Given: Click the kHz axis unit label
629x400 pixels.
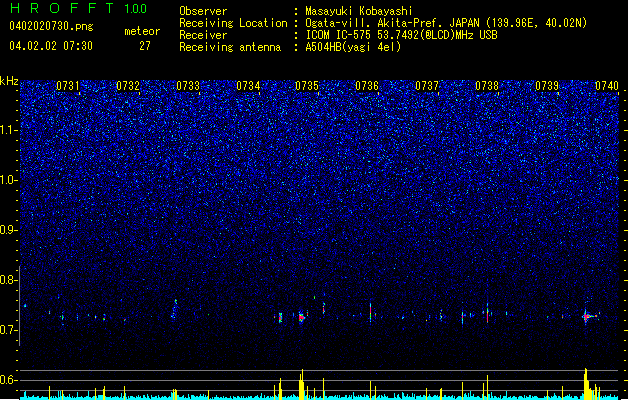Looking at the screenshot, I should [x=9, y=81].
